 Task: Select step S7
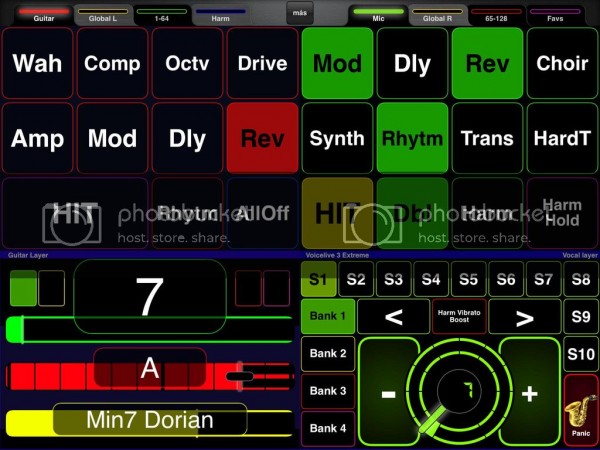coord(544,279)
